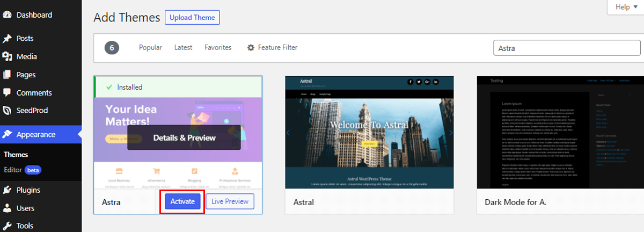Open the Help dropdown

(625, 7)
